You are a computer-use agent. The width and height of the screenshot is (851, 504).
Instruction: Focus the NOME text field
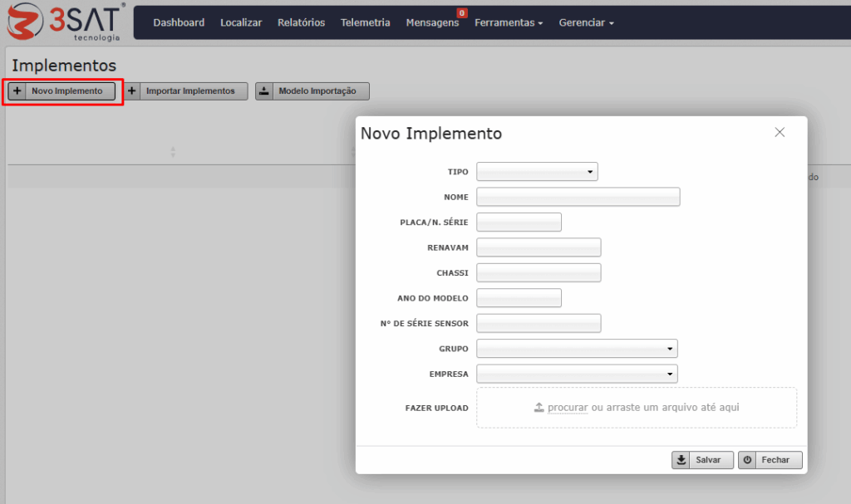coord(578,197)
